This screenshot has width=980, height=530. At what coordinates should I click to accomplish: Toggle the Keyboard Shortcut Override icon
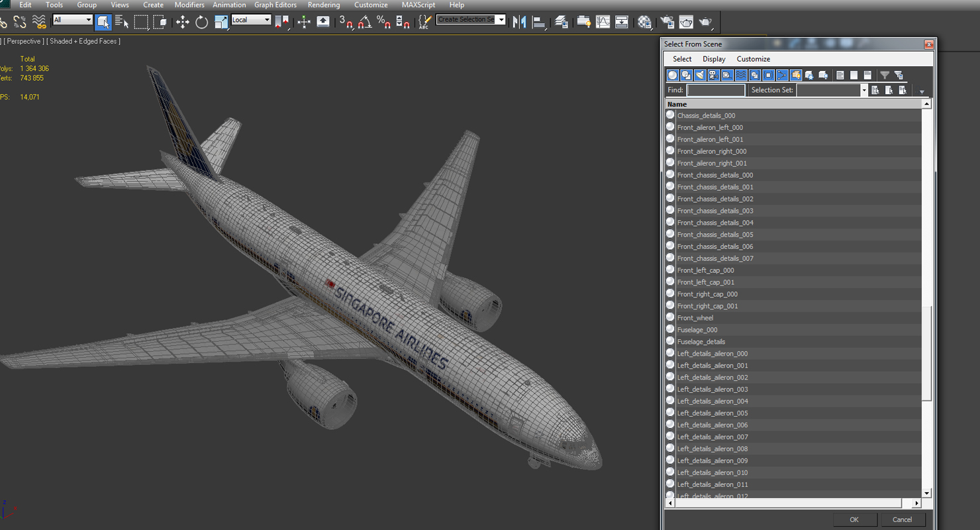coord(323,22)
